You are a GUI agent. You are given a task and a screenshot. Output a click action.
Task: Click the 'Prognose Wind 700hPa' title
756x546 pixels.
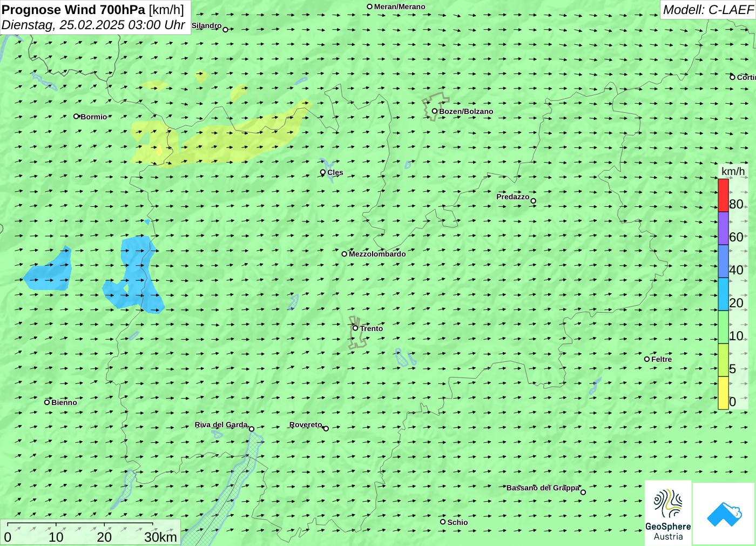click(x=73, y=10)
